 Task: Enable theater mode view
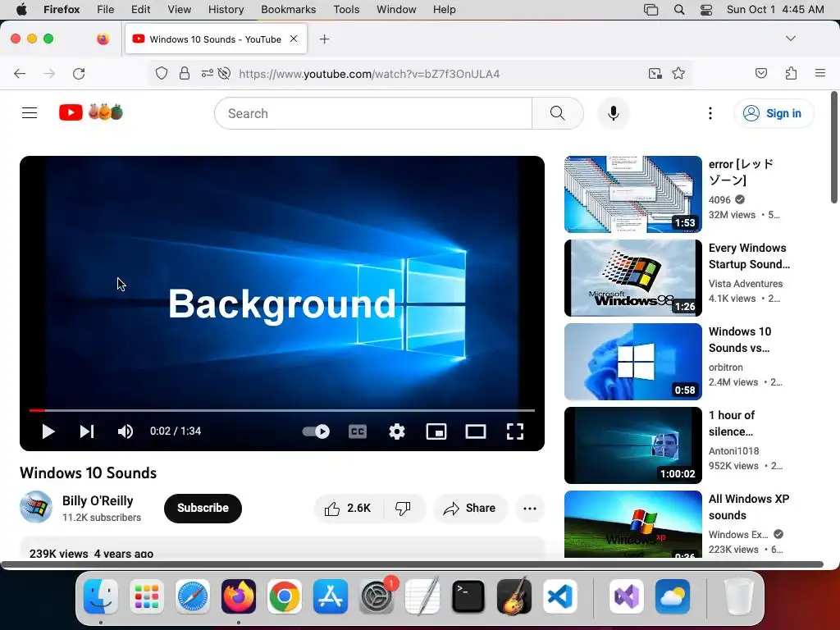point(476,431)
